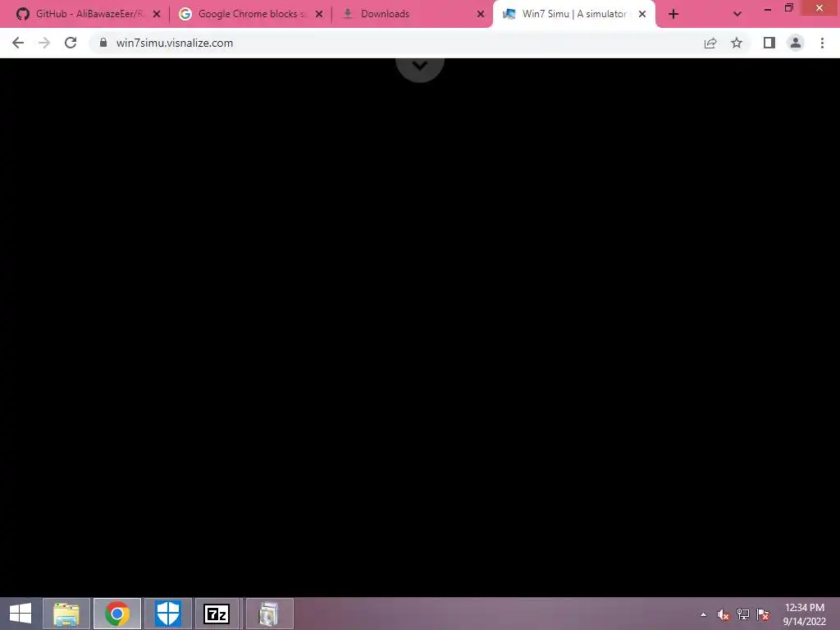Viewport: 840px width, 630px height.
Task: Open the Chrome side panel
Action: (x=769, y=43)
